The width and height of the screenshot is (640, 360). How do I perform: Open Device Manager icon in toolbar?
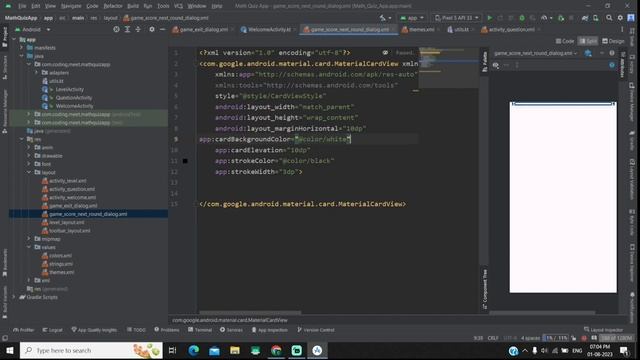pos(596,18)
